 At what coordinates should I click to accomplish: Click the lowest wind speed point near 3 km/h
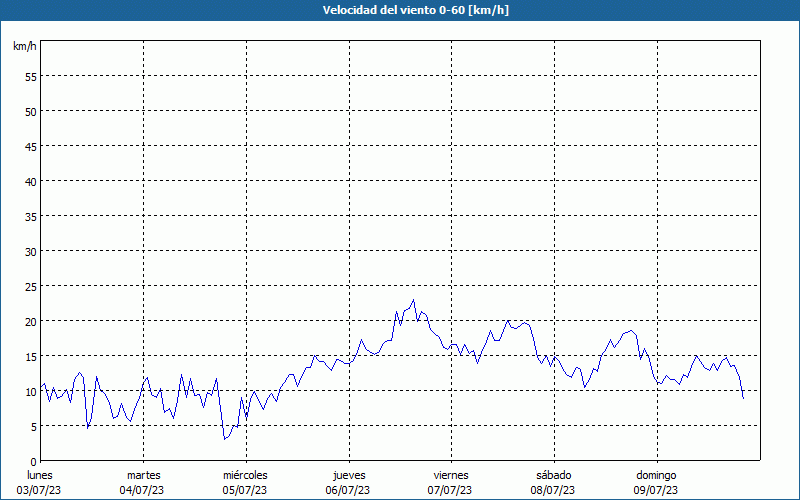[224, 439]
